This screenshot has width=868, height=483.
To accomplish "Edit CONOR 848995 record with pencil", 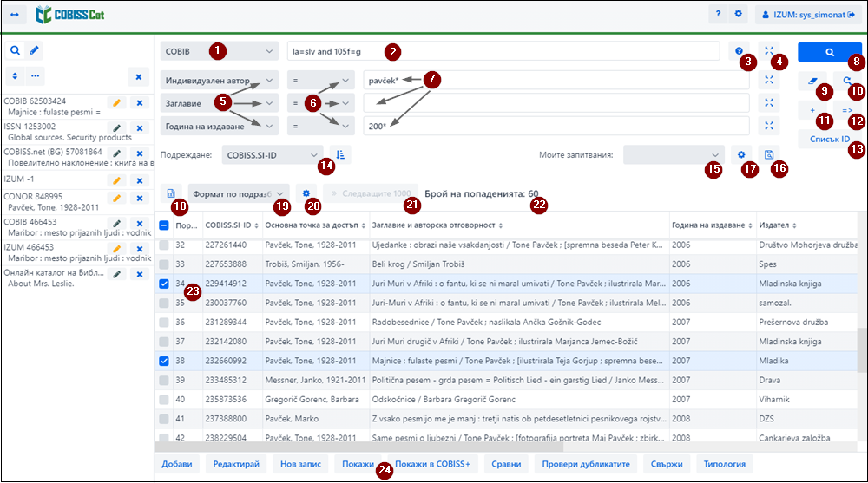I will (x=117, y=198).
